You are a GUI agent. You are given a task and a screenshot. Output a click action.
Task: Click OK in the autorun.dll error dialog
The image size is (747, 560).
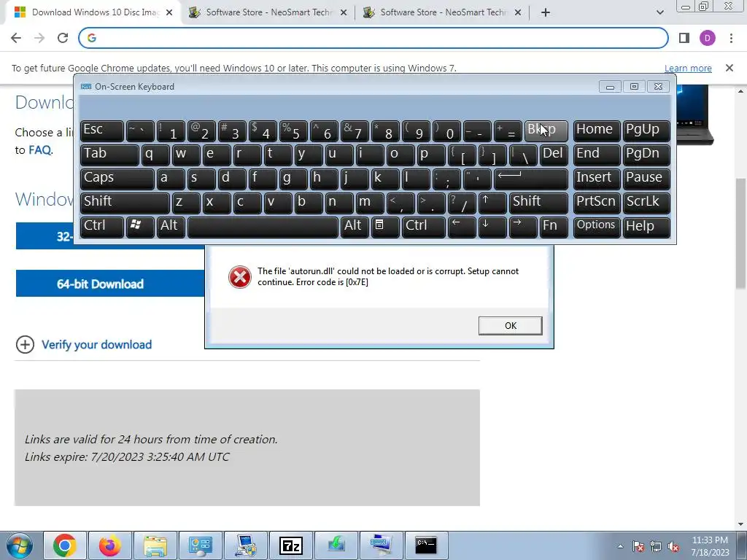(510, 326)
